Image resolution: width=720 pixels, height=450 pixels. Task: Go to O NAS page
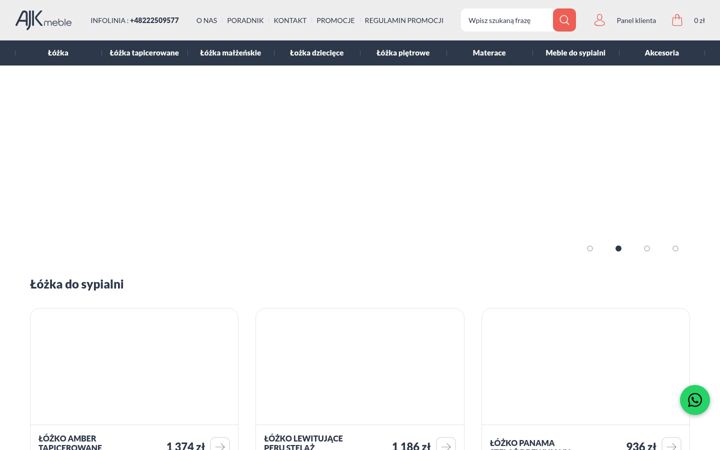(x=207, y=21)
